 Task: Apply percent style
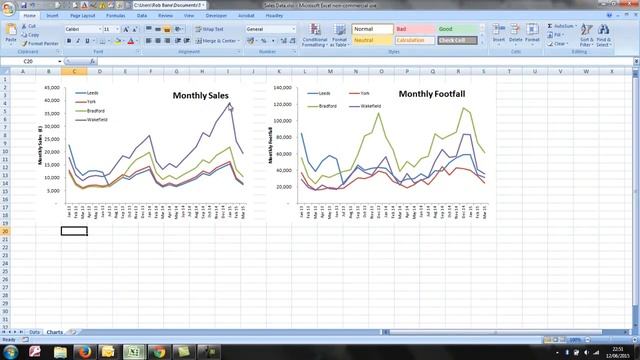264,41
